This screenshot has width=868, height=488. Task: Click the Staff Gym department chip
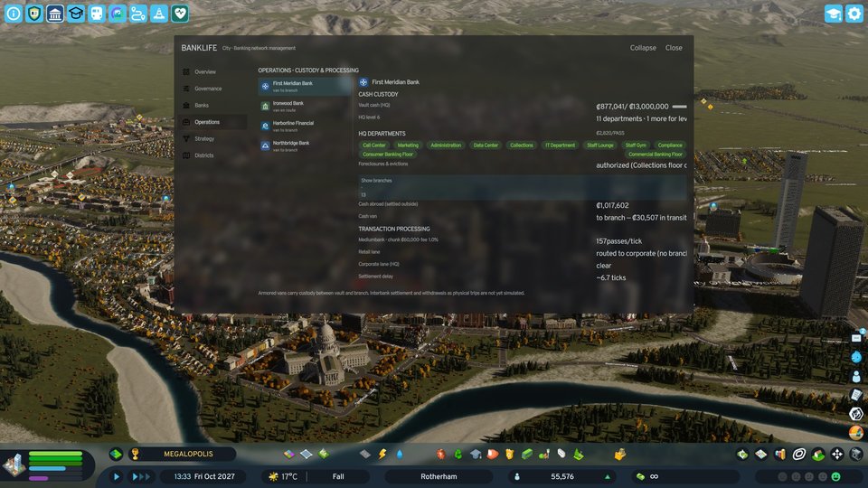tap(636, 145)
